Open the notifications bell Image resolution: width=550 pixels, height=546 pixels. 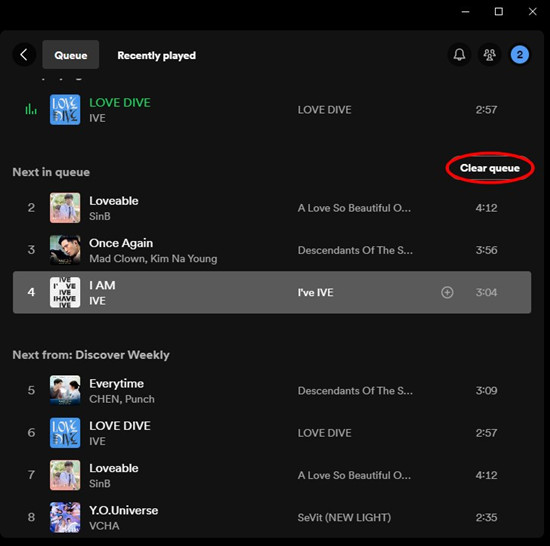[x=459, y=55]
